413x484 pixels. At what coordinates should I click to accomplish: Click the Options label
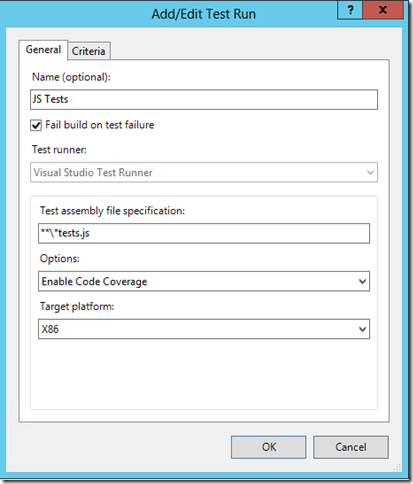coord(60,259)
